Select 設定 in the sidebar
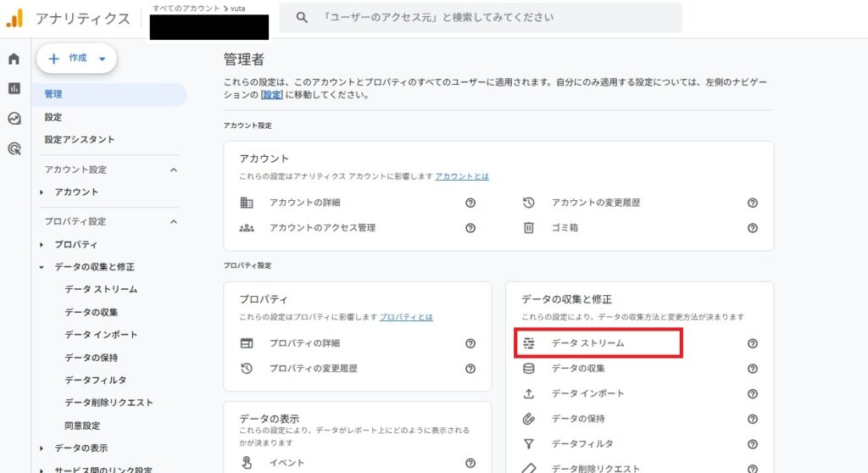 53,117
